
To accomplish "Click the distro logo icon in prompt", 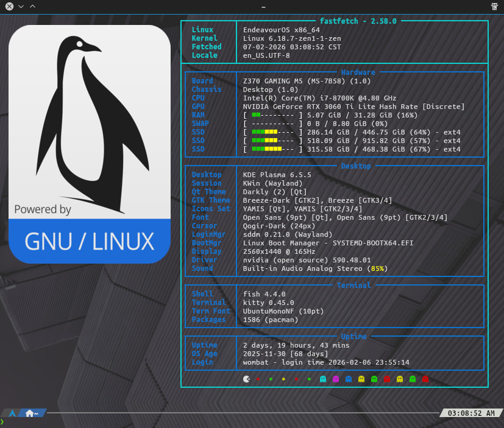I will click(x=12, y=413).
